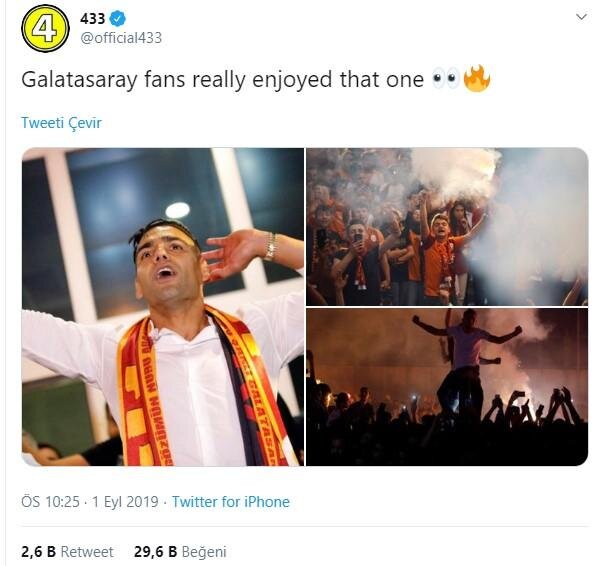Image resolution: width=602 pixels, height=566 pixels.
Task: Click the word Galatasaray in tweet text
Action: [82, 80]
